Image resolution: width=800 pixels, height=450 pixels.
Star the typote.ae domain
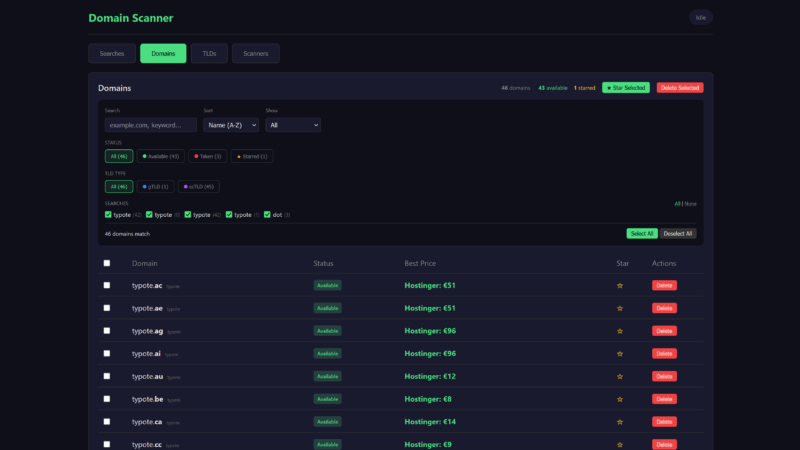point(620,308)
